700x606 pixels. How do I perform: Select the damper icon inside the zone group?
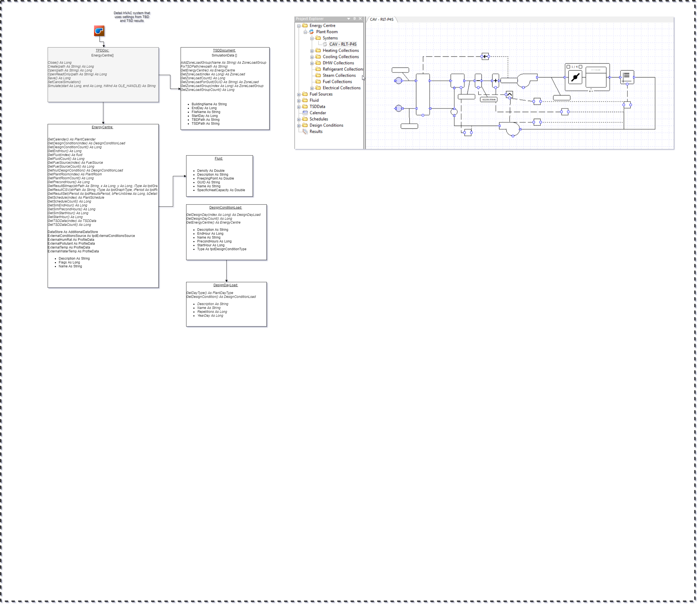(x=575, y=77)
